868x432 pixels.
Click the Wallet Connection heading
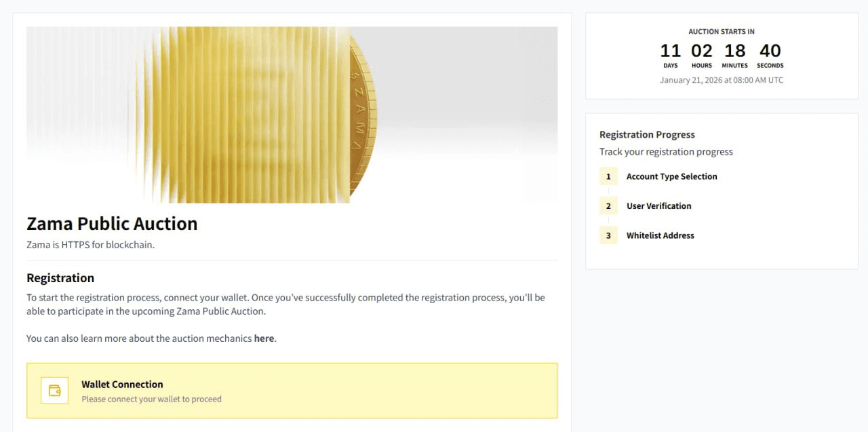tap(122, 385)
